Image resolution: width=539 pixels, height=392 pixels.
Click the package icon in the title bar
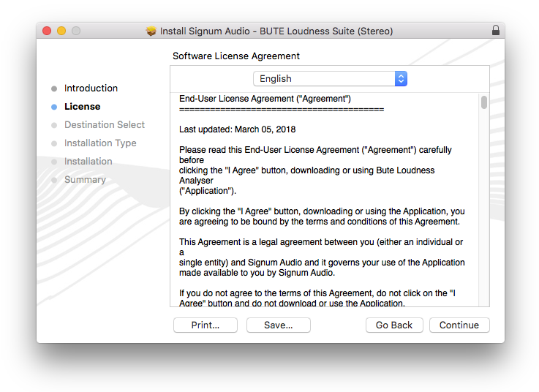pos(151,31)
